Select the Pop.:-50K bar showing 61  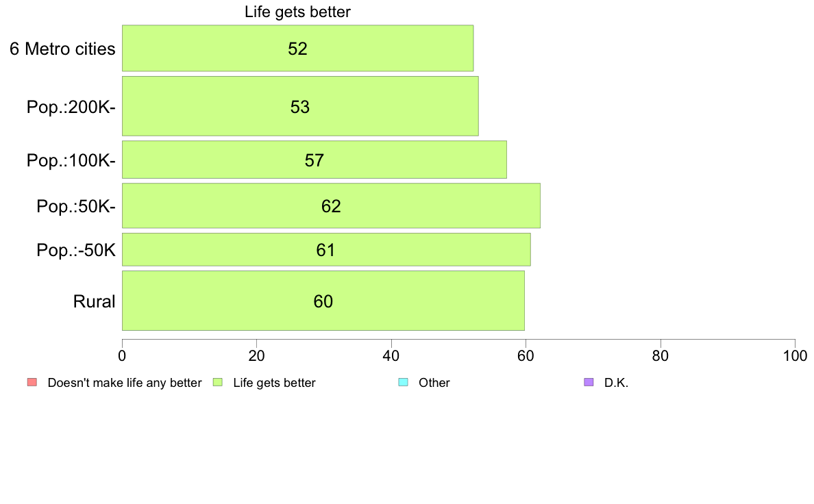click(326, 250)
